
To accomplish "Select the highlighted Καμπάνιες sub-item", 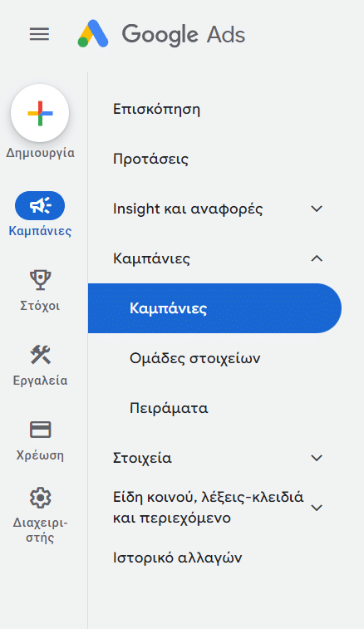I will click(x=214, y=308).
